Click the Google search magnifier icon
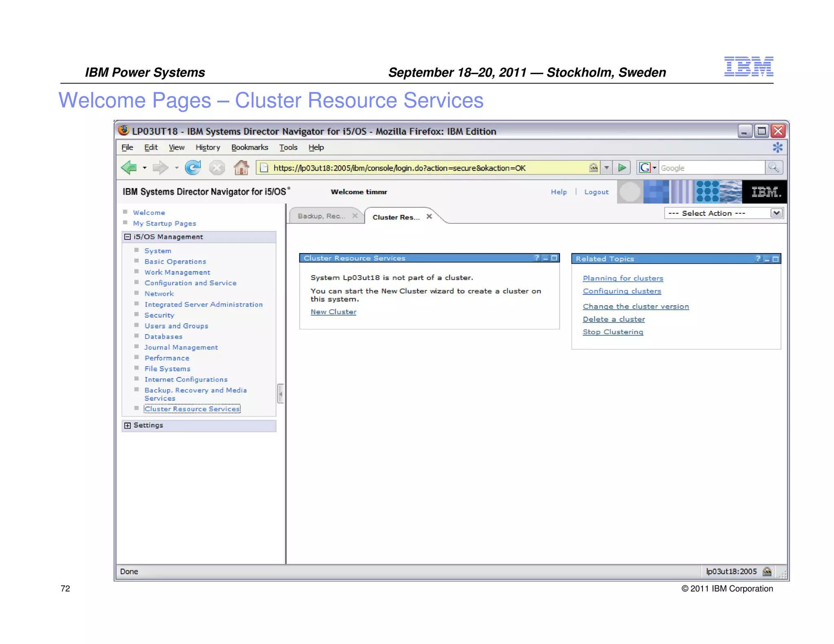Viewport: 834px width, 644px height. (773, 167)
